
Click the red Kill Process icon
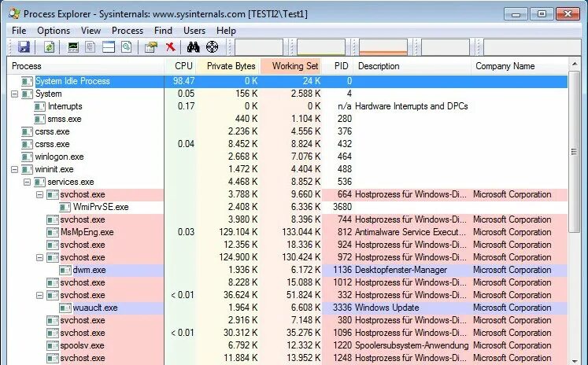pos(171,47)
